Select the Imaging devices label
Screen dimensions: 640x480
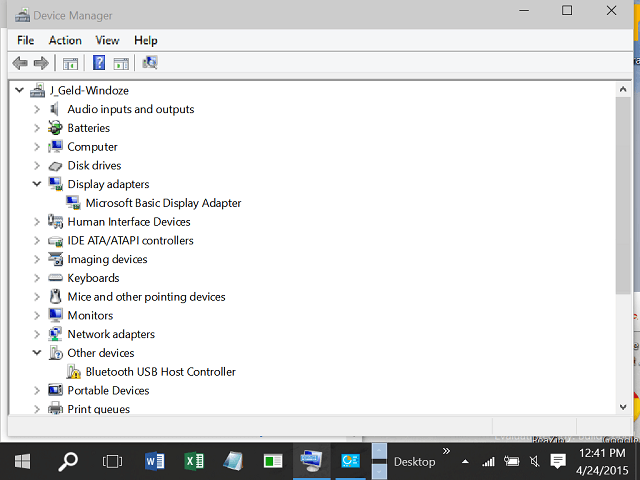click(x=107, y=260)
